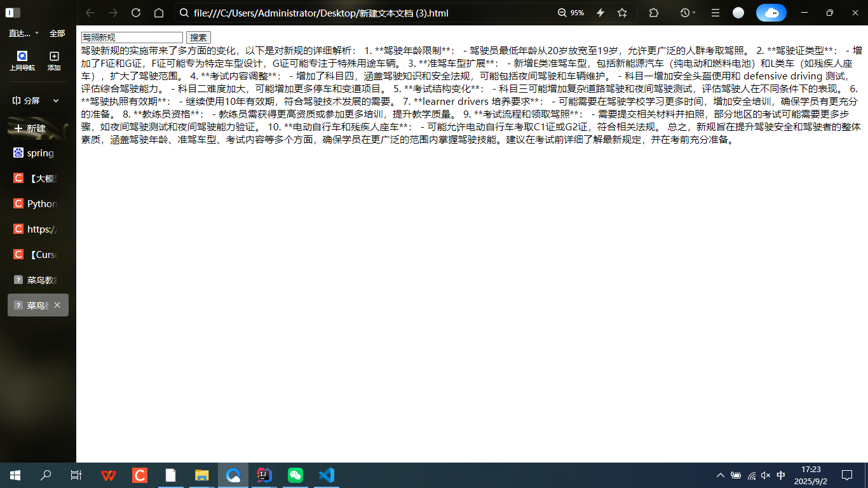Toggle the sidebar panel icon at top-left

13,13
